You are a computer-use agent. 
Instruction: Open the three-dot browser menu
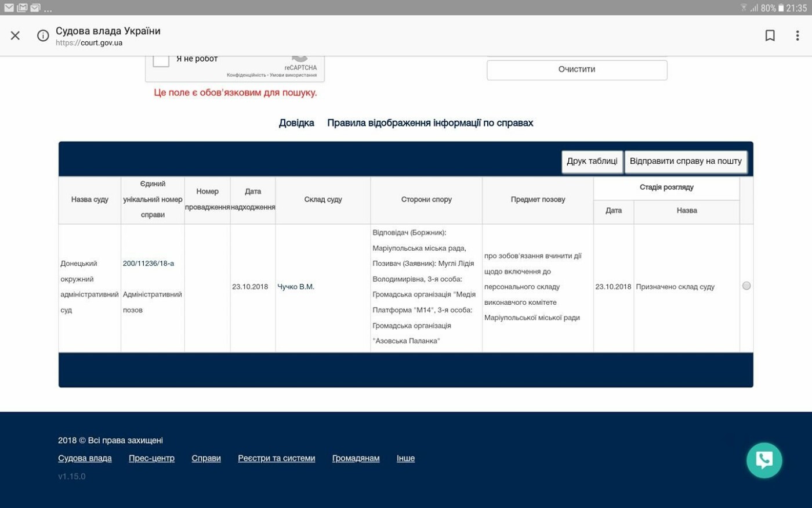797,35
